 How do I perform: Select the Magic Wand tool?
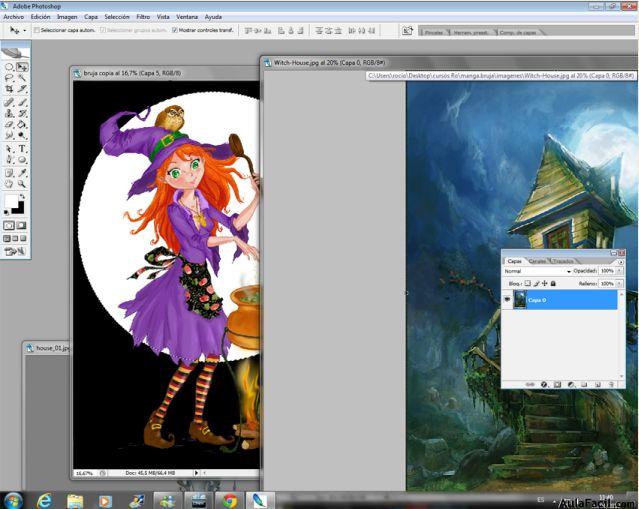tap(22, 77)
